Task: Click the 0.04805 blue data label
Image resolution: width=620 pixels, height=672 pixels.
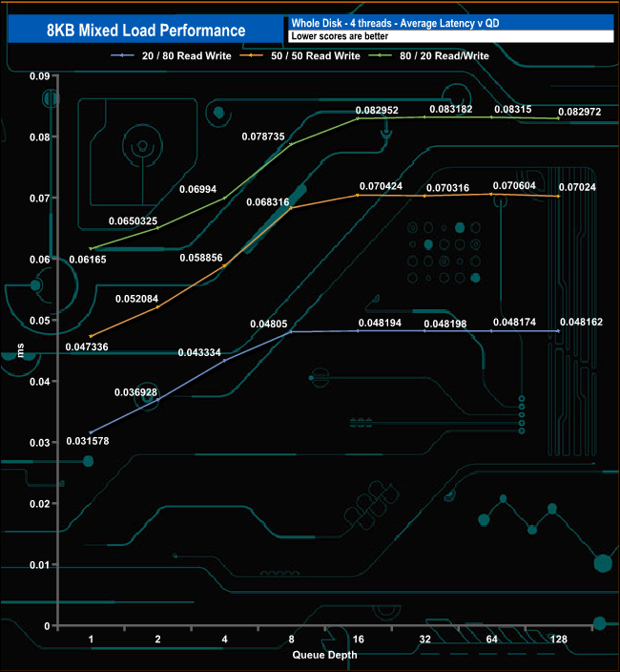Action: pyautogui.click(x=268, y=324)
